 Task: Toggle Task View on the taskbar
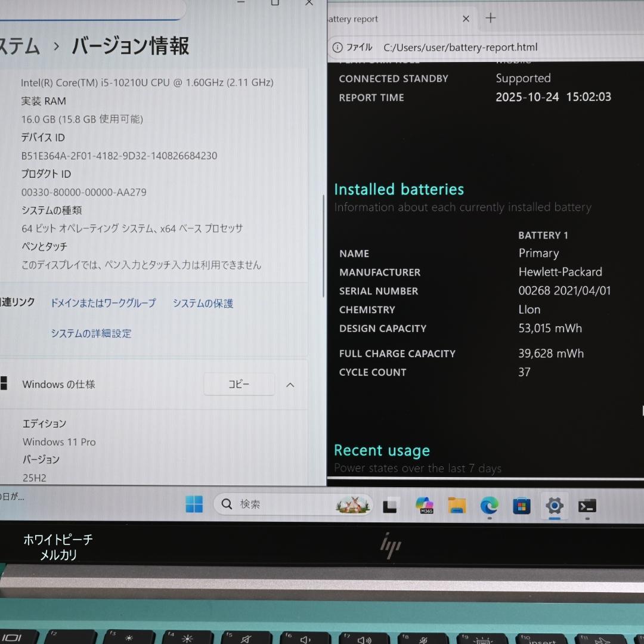pos(391,506)
